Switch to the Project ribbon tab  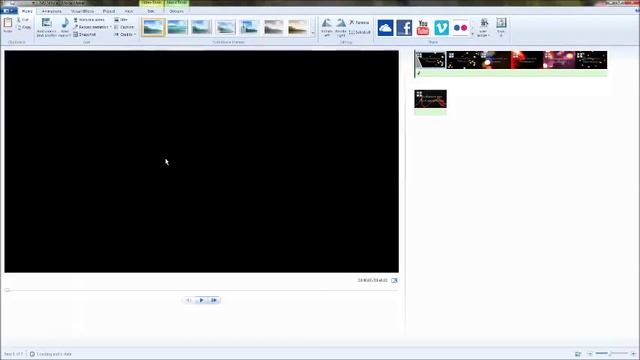tap(109, 11)
